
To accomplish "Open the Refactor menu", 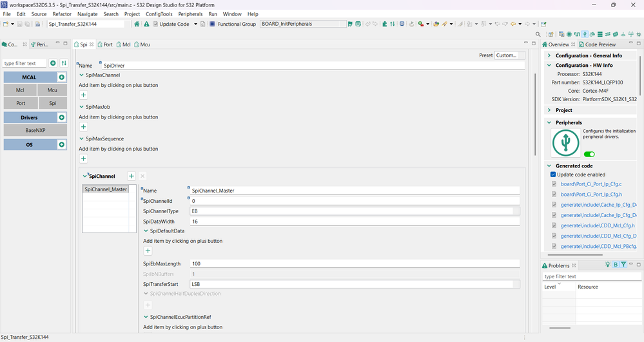I will pyautogui.click(x=62, y=14).
